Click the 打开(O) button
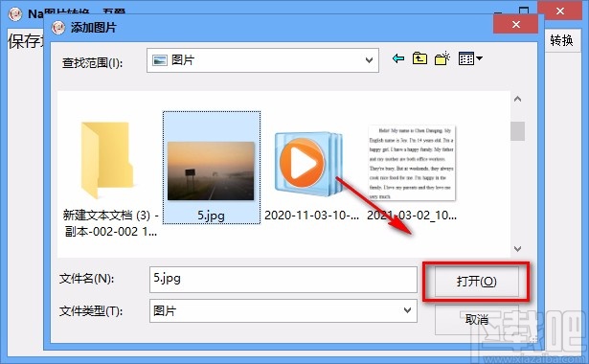 tap(476, 282)
